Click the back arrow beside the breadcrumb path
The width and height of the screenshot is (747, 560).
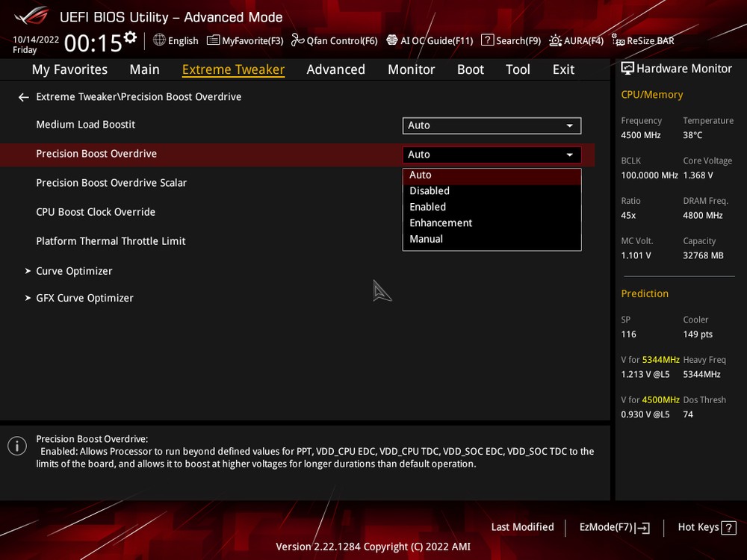[24, 97]
